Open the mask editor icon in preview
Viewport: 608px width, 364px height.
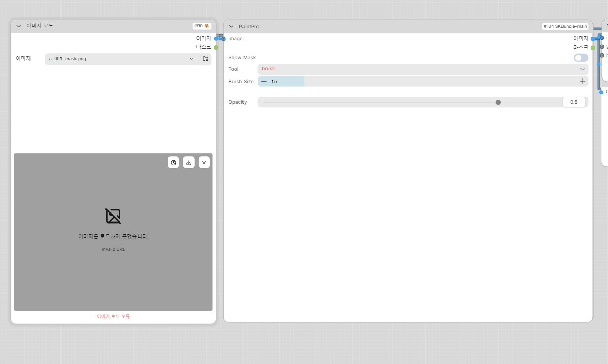(x=173, y=163)
